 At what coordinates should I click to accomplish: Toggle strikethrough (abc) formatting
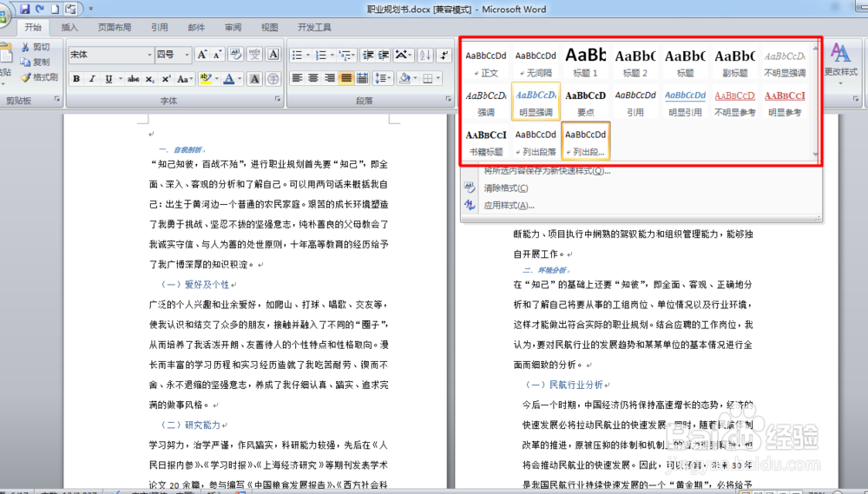point(134,79)
